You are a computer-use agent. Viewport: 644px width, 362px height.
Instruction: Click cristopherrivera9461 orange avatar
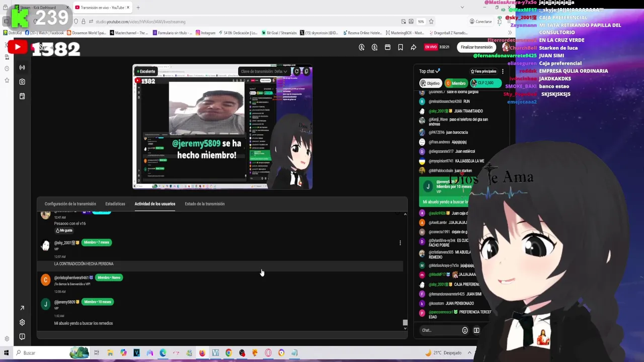46,280
